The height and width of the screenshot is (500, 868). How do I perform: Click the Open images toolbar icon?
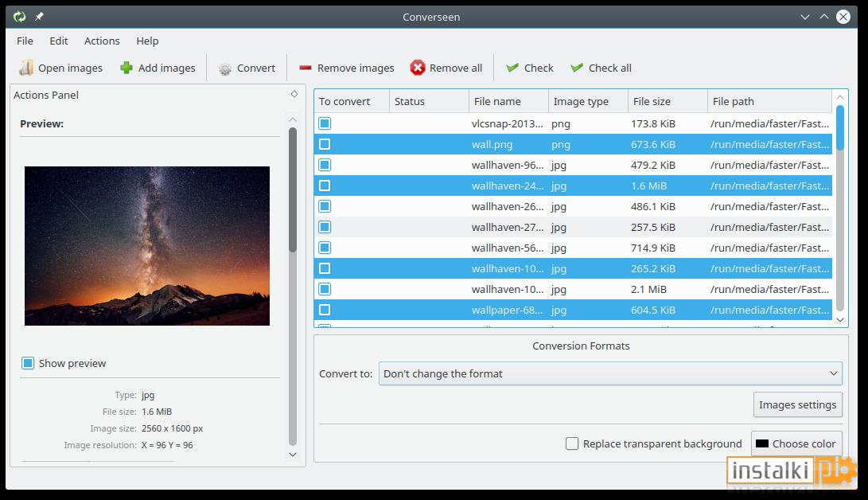[x=26, y=68]
